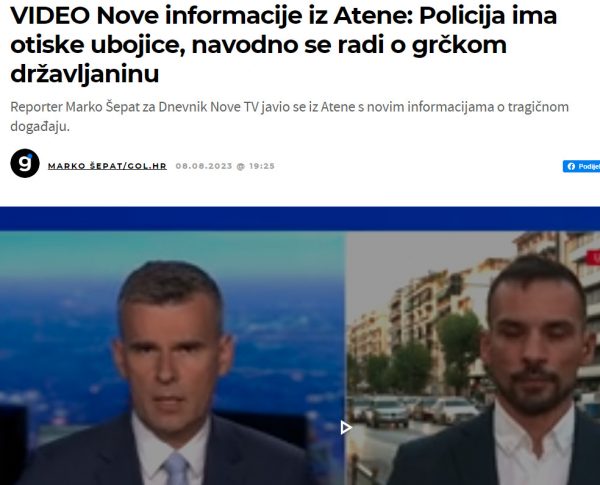Click the parked cars in the video
Viewport: 600px width, 485px height.
(x=413, y=410)
